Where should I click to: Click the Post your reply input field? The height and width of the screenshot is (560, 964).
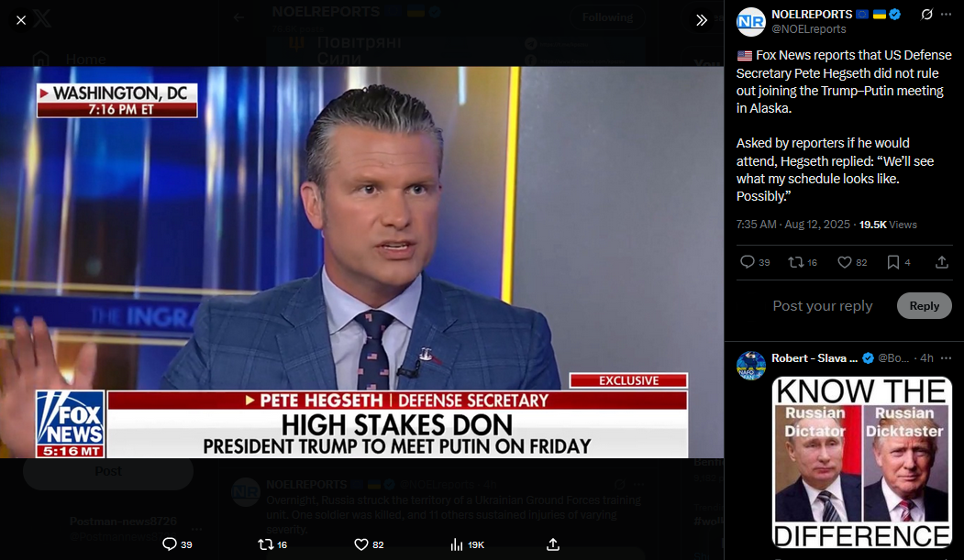(x=823, y=306)
